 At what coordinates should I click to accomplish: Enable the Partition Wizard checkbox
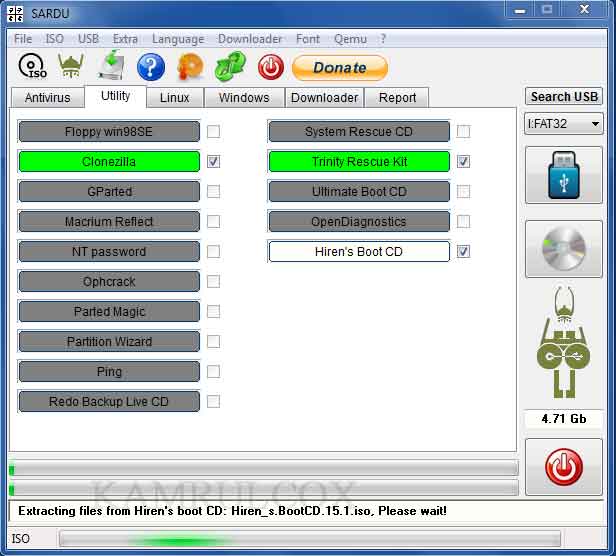coord(213,341)
